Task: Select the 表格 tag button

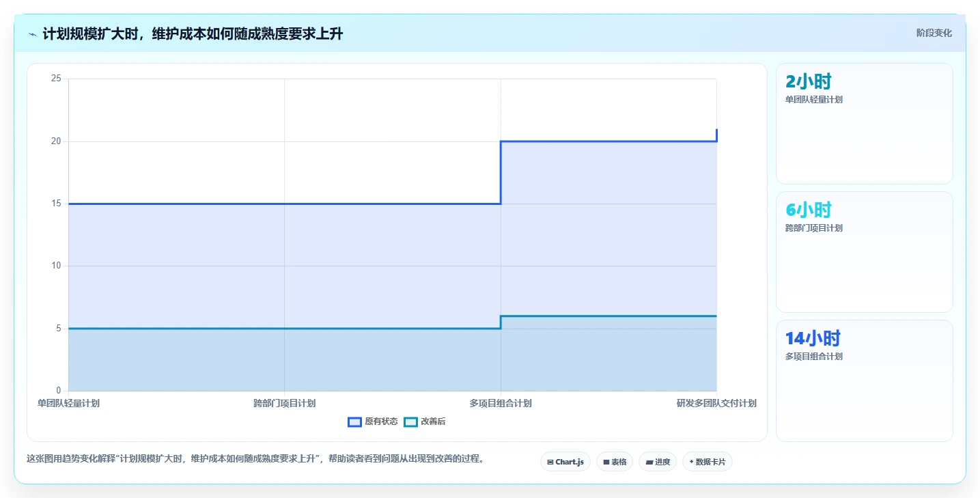Action: [615, 462]
